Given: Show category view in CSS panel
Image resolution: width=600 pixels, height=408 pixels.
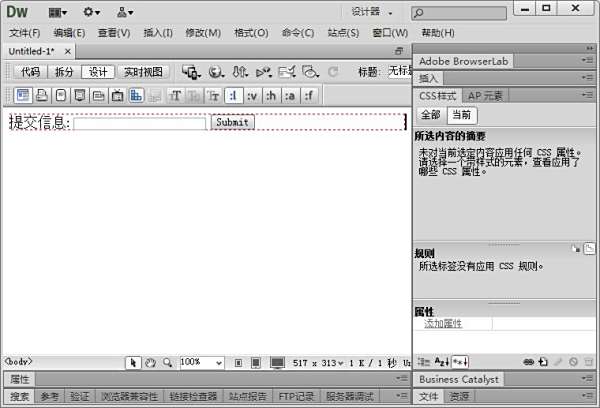Looking at the screenshot, I should (423, 362).
